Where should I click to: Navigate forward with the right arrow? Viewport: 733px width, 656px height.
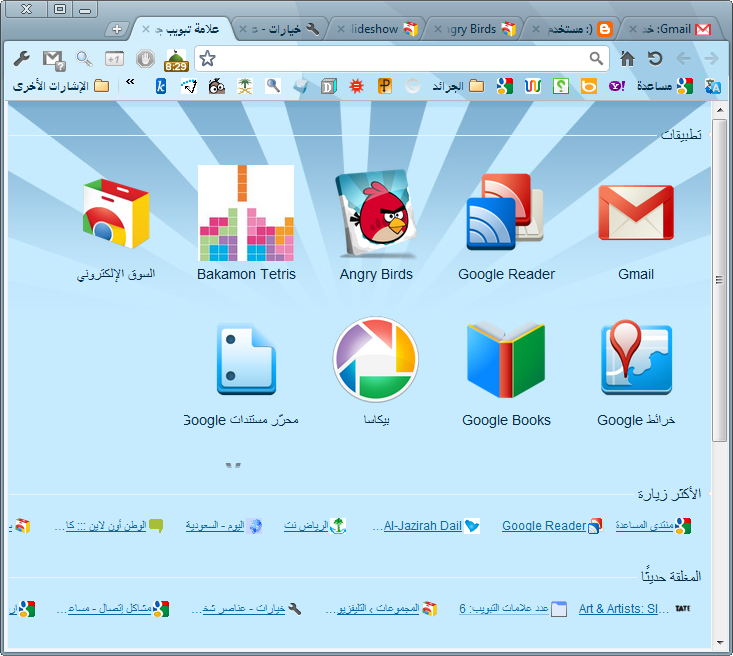[x=711, y=59]
